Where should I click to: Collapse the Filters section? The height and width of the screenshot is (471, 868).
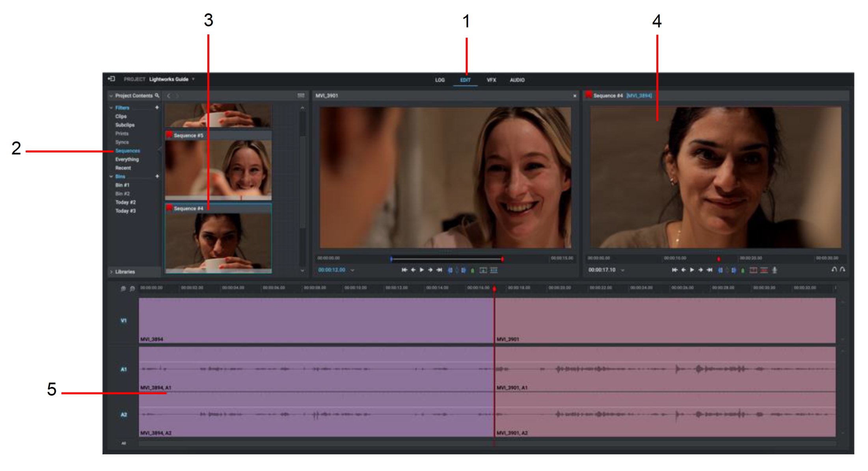[x=112, y=107]
